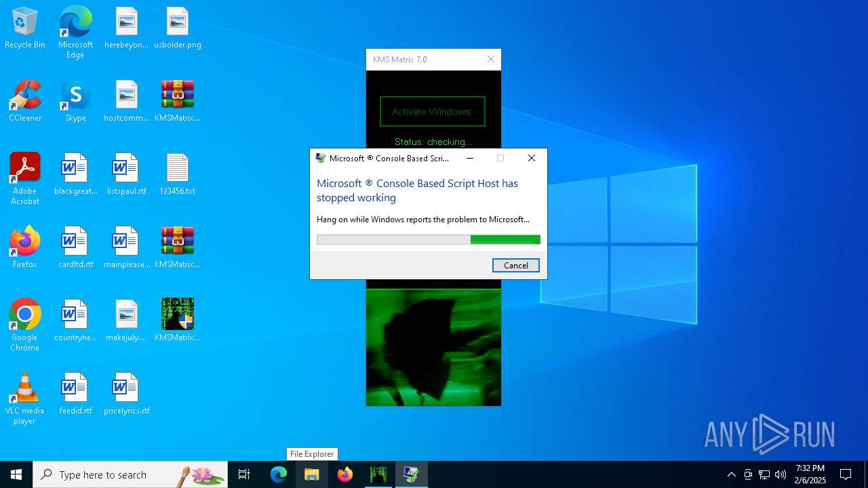Click Cancel in the error reporting dialog
This screenshot has height=488, width=868.
point(516,266)
